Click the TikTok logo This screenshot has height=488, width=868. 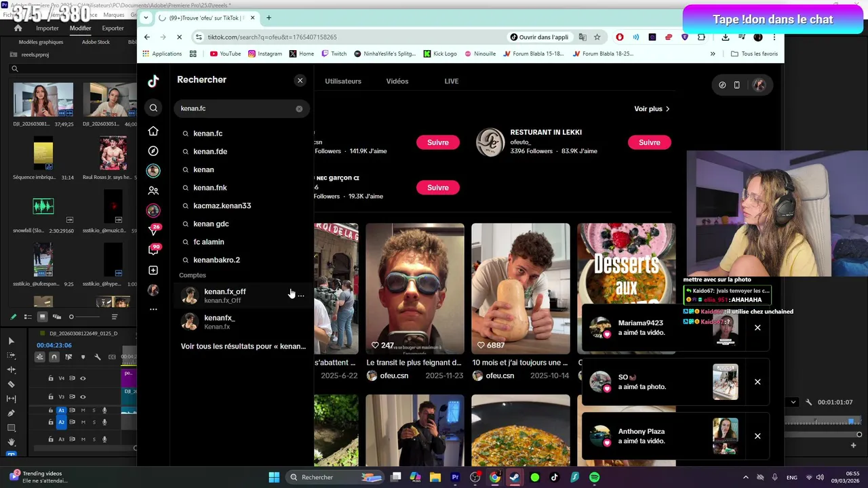153,81
